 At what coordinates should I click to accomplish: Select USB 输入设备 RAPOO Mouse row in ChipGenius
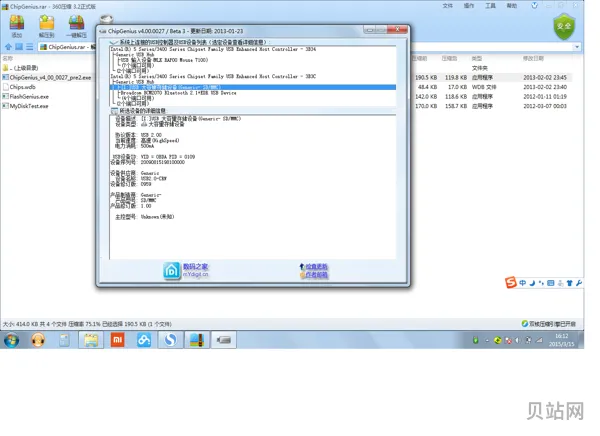pos(164,60)
